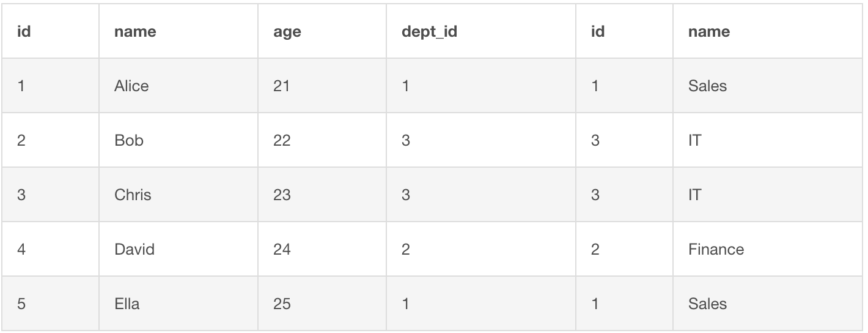Select the age value 22
Image resolution: width=868 pixels, height=333 pixels.
tap(282, 140)
